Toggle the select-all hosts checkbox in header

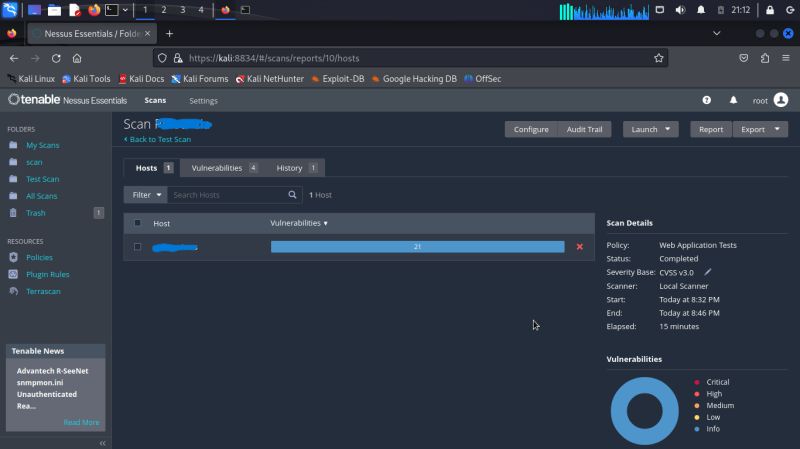[138, 223]
